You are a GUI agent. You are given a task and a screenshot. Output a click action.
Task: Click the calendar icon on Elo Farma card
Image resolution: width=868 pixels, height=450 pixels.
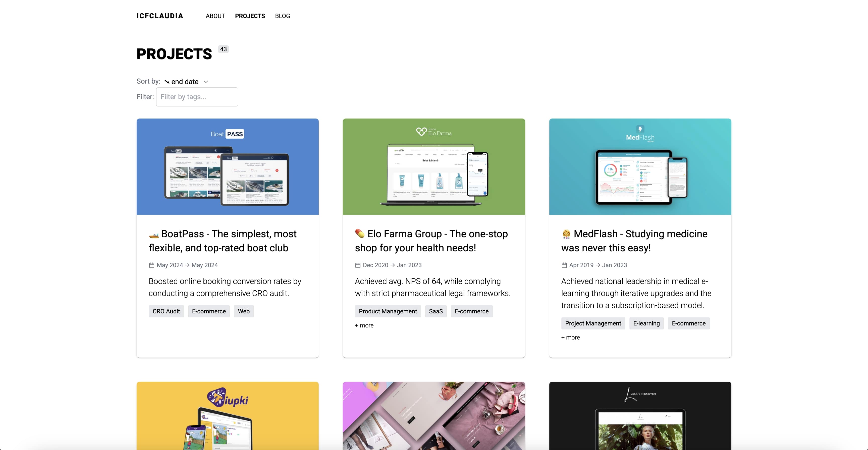coord(358,265)
